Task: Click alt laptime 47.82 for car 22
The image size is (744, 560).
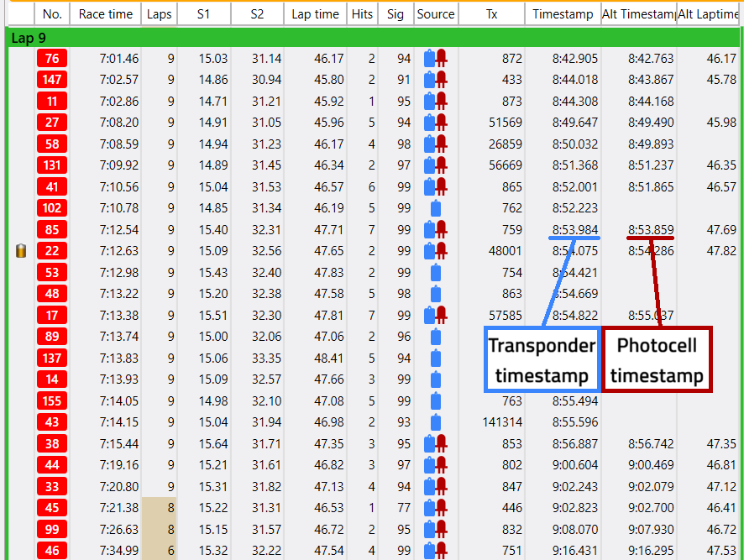Action: coord(721,250)
